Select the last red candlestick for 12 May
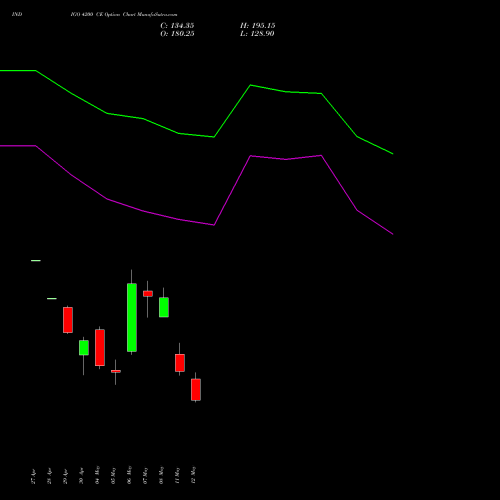The image size is (500, 500). [196, 389]
